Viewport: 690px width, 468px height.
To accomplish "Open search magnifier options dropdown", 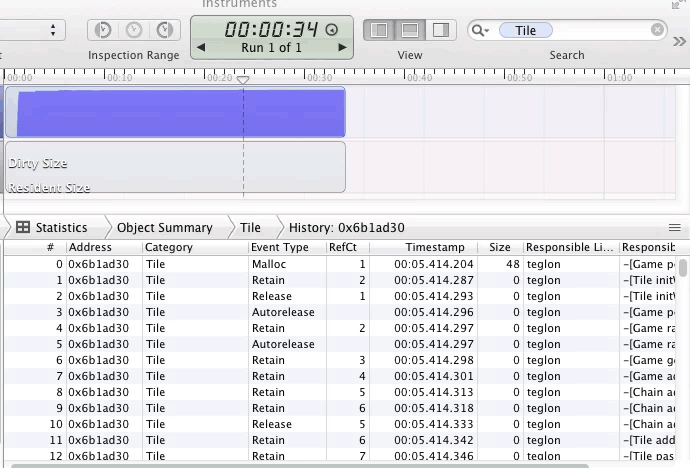I will [x=480, y=30].
